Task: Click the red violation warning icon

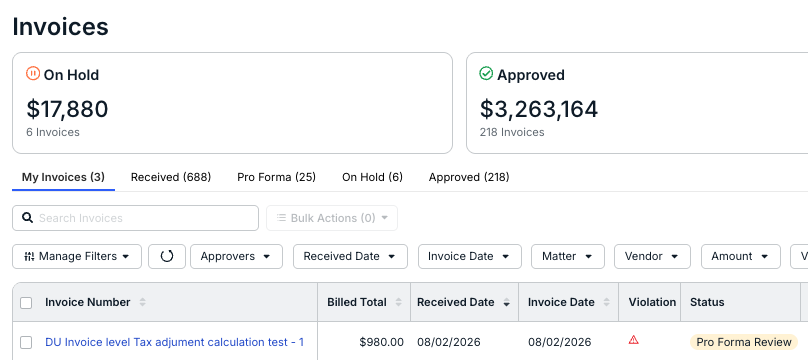Action: pyautogui.click(x=634, y=340)
